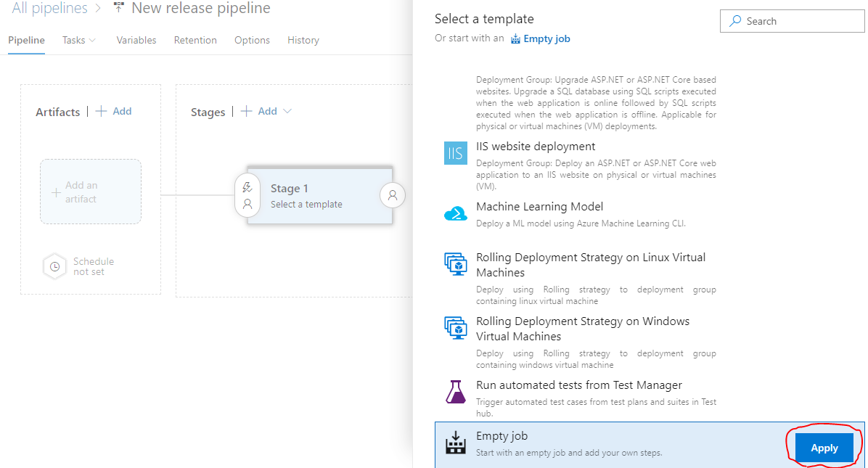Click the IIS template icon

(456, 153)
